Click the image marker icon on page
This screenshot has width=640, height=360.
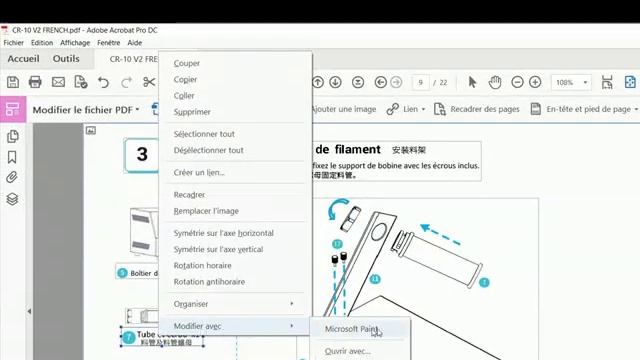tap(91, 131)
